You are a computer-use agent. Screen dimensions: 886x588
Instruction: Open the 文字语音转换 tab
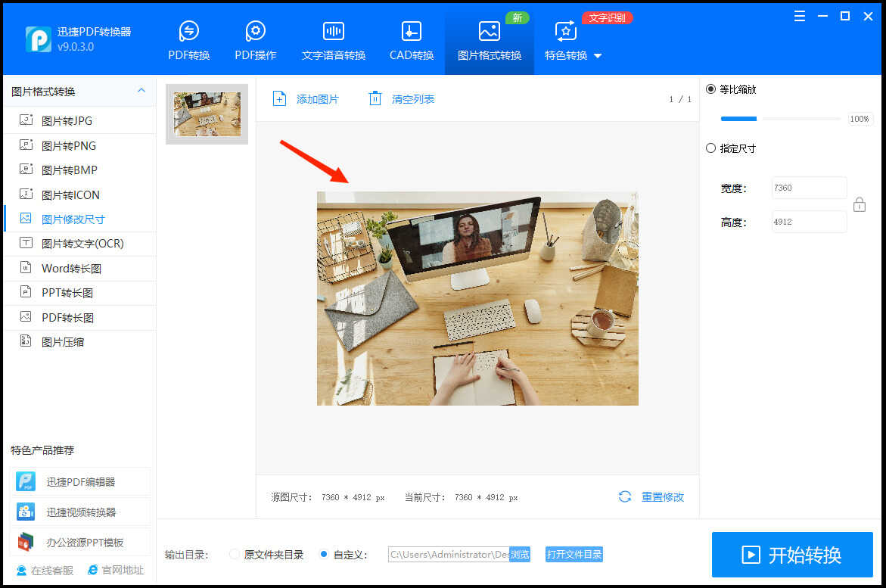[334, 40]
